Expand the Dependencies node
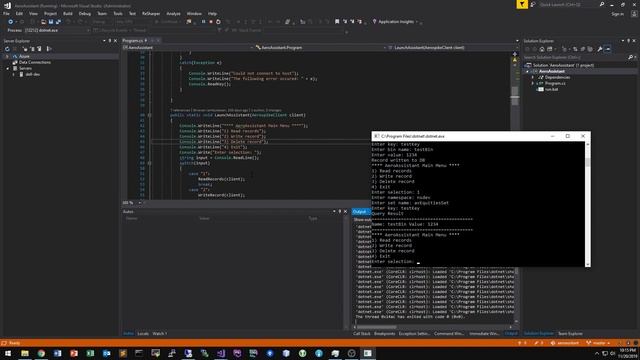 533,78
